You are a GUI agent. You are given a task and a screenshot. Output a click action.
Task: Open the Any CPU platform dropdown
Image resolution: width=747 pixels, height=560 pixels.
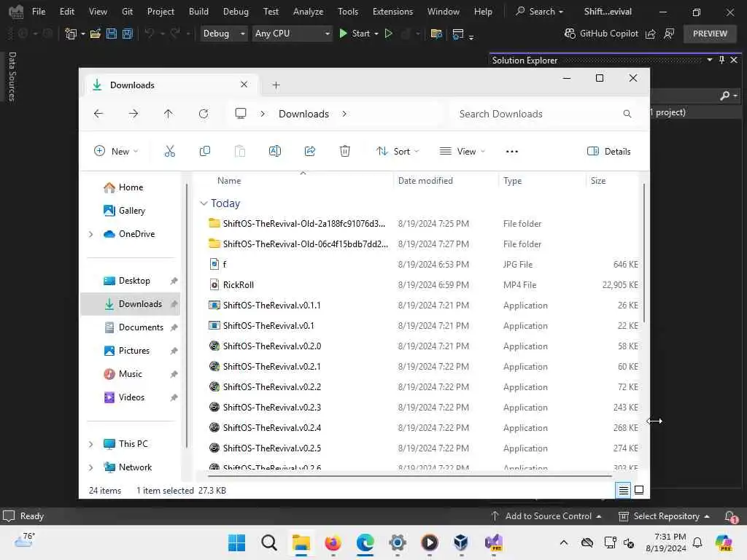click(292, 34)
